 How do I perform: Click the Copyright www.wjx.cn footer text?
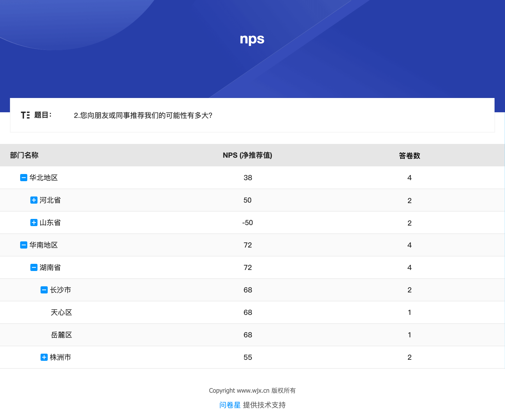pyautogui.click(x=252, y=390)
